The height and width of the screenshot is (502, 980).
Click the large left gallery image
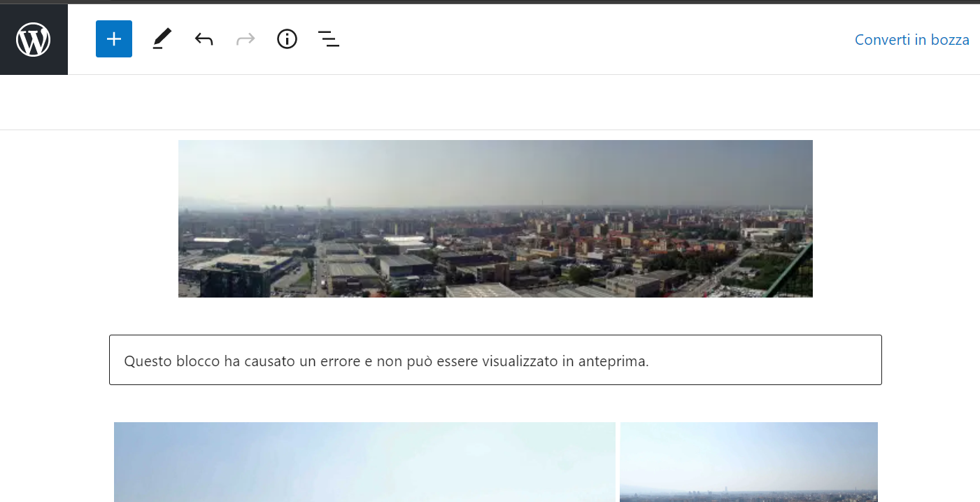pos(364,461)
